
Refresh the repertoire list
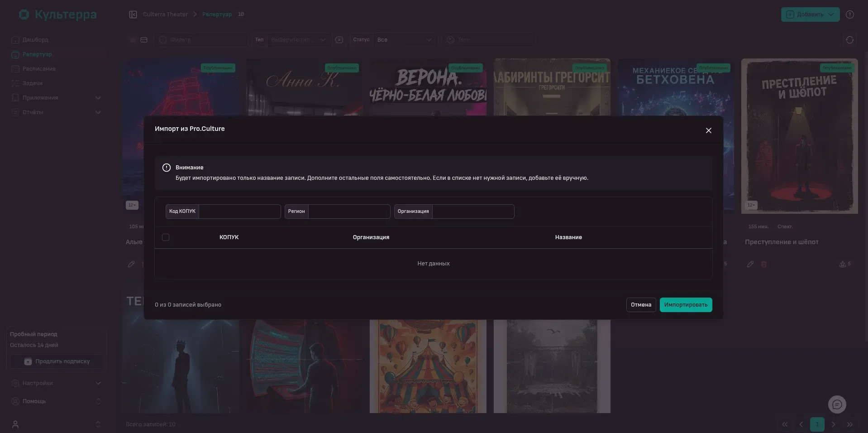click(850, 40)
